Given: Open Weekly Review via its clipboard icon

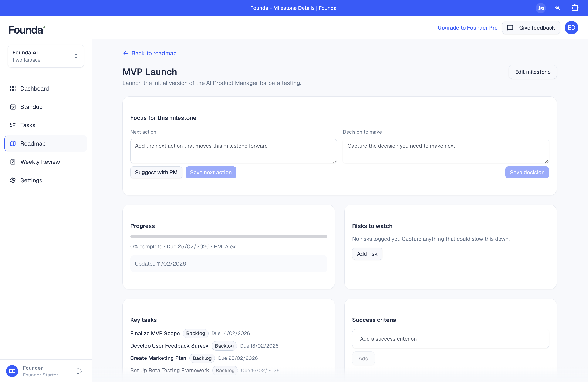Looking at the screenshot, I should [13, 162].
